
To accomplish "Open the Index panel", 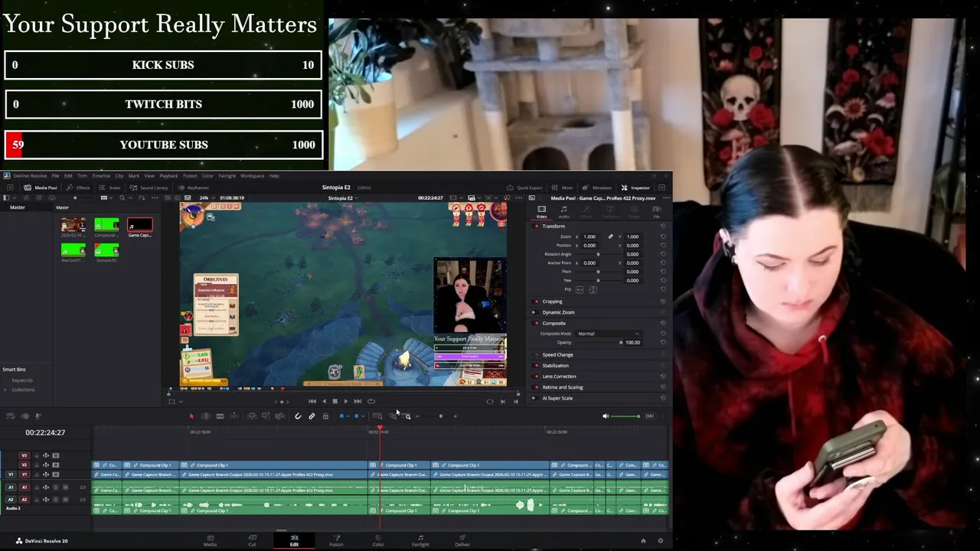I will click(111, 187).
